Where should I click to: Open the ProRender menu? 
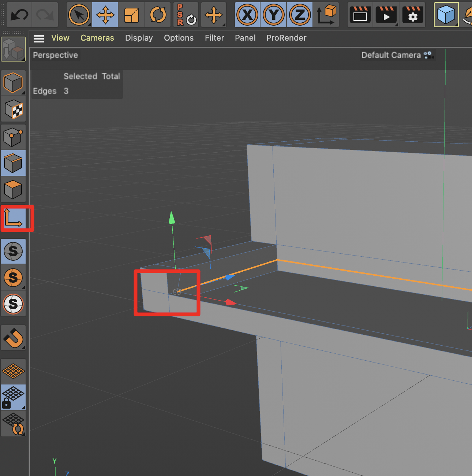tap(286, 38)
